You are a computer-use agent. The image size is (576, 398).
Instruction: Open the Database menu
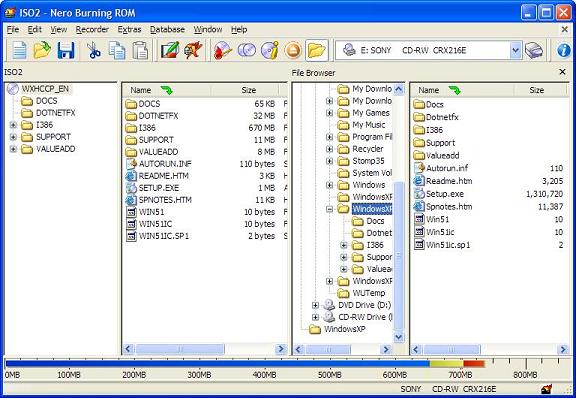point(167,29)
